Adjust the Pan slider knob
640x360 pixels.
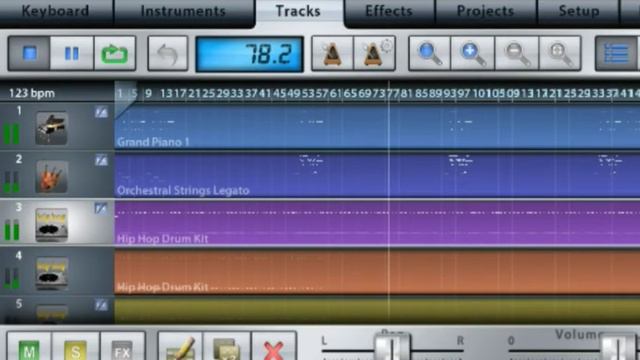[392, 347]
